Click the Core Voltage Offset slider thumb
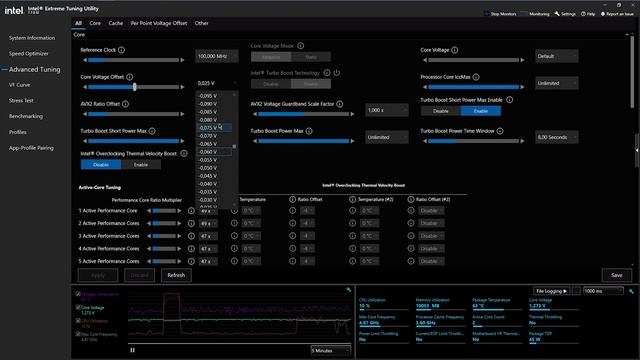Image resolution: width=640 pixels, height=360 pixels. click(134, 87)
